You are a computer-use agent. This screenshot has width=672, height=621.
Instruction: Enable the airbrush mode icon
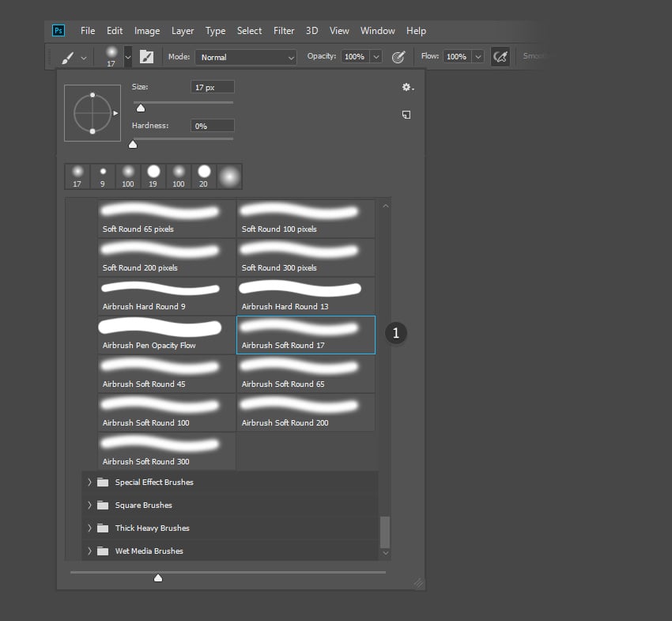coord(500,56)
